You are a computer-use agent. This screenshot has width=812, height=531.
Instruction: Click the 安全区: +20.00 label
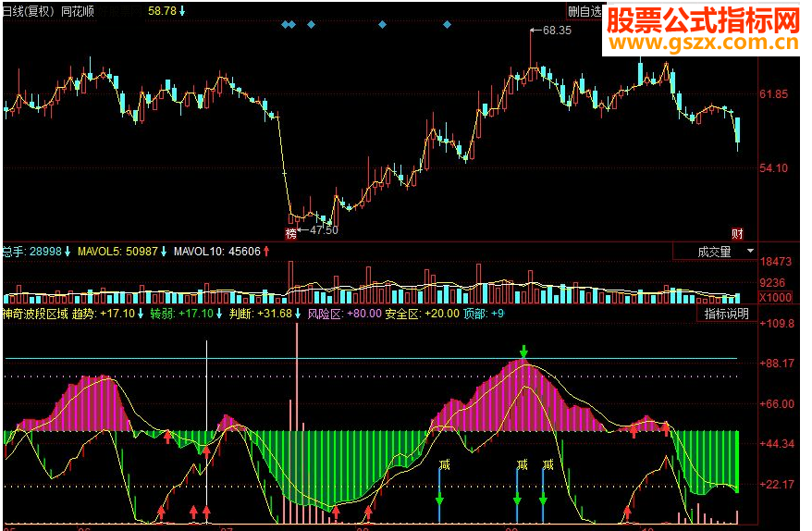(x=422, y=314)
